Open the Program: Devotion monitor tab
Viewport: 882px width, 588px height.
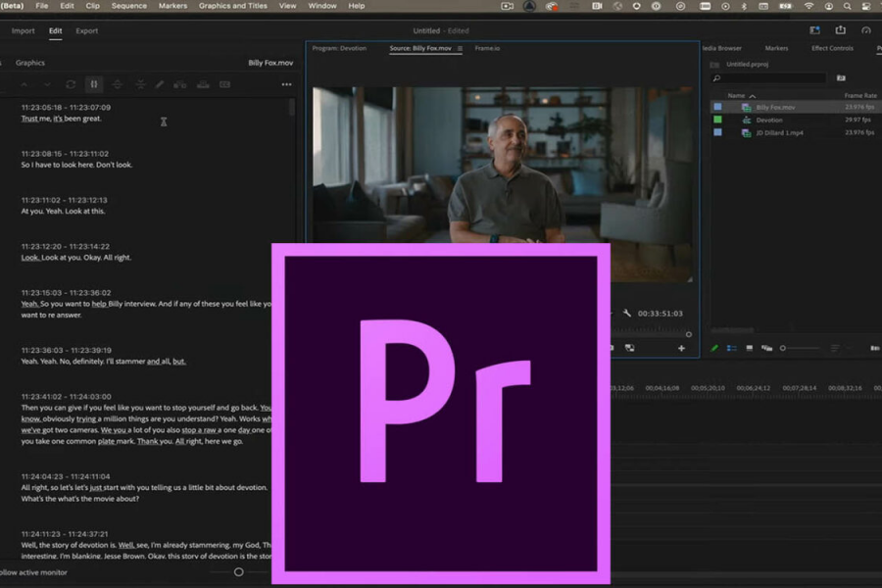pyautogui.click(x=339, y=48)
